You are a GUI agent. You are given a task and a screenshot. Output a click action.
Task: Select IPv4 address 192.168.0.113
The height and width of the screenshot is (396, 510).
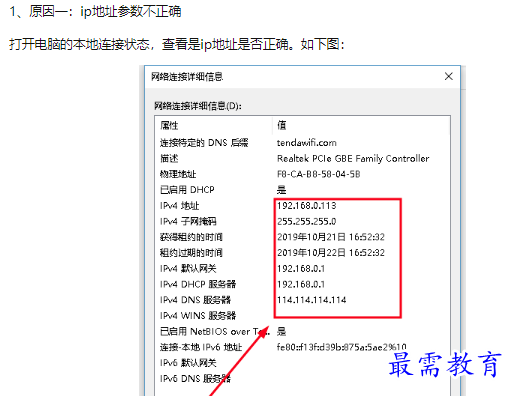coord(307,206)
